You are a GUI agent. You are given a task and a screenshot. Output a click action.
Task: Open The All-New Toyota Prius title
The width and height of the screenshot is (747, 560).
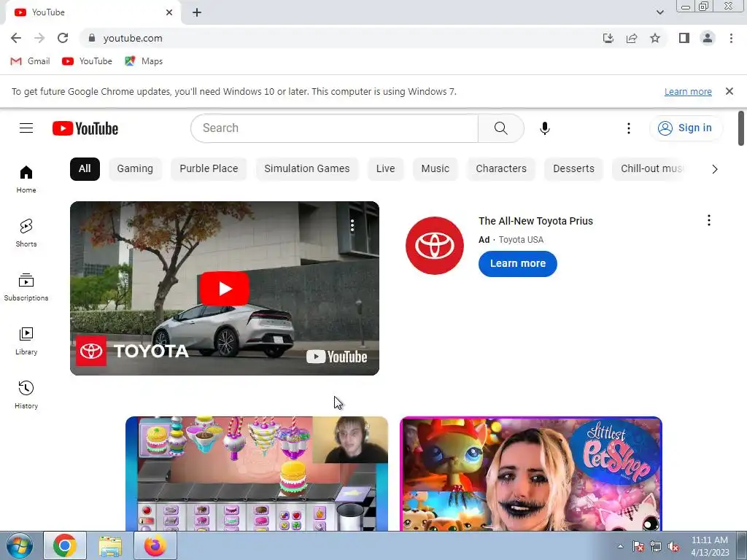point(535,221)
